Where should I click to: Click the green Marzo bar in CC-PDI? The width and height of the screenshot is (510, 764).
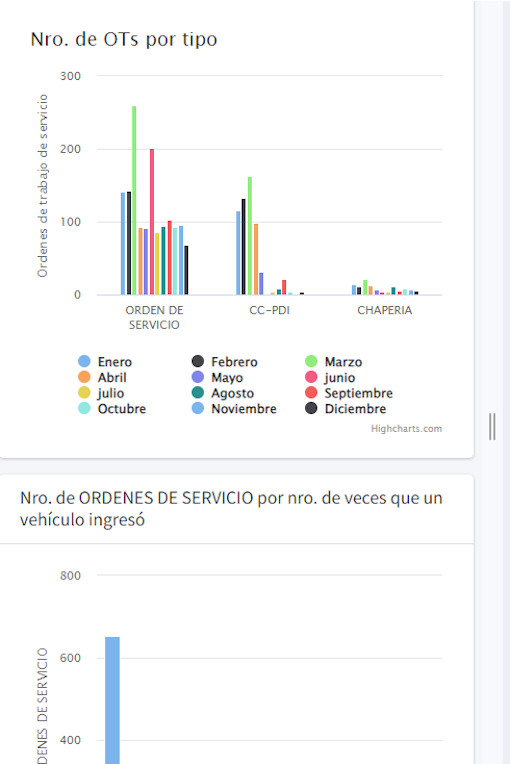coord(250,236)
